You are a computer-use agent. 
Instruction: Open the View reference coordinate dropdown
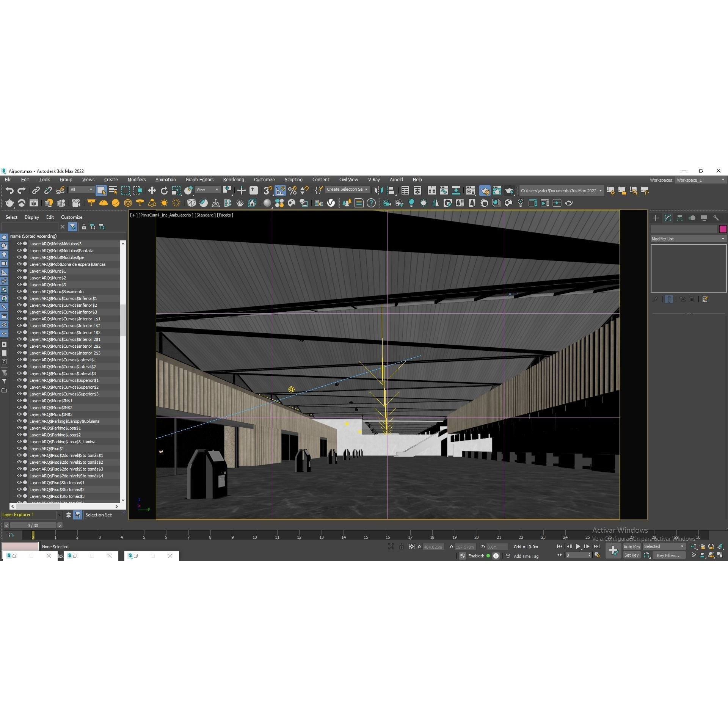tap(207, 190)
